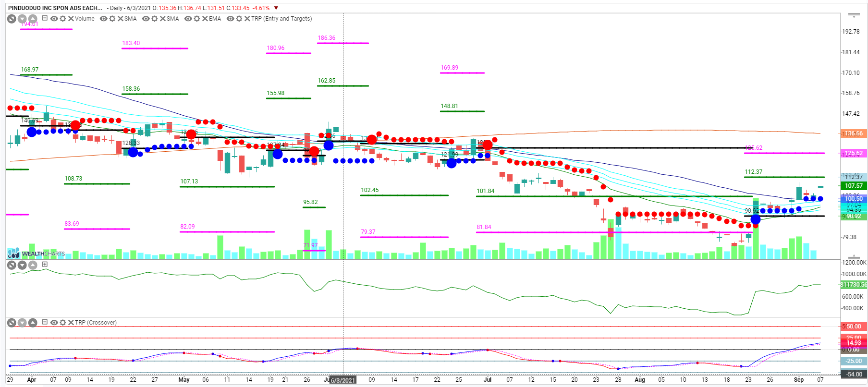Click the -54.00 axis value tag

click(854, 375)
